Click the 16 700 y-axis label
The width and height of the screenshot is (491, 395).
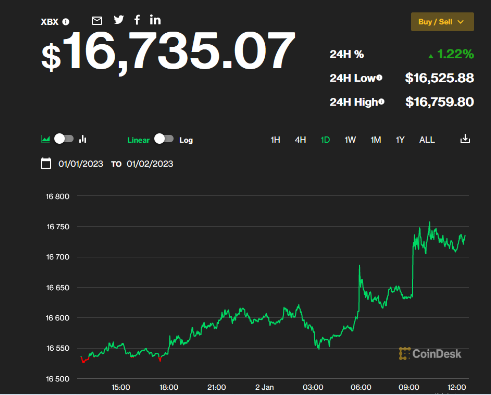58,257
